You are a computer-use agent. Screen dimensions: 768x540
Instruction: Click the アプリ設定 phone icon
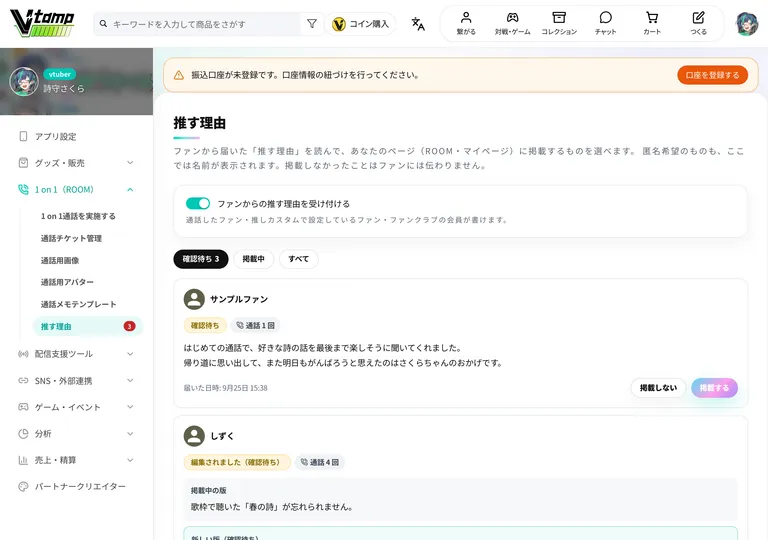tap(23, 136)
